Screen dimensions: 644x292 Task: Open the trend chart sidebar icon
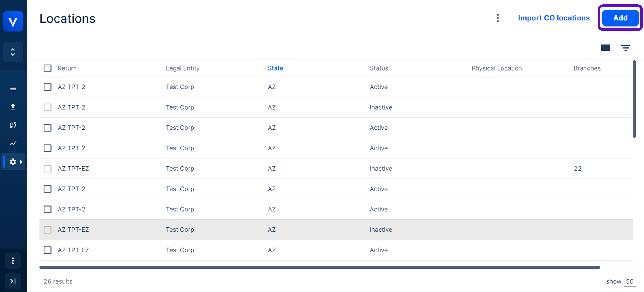click(13, 143)
